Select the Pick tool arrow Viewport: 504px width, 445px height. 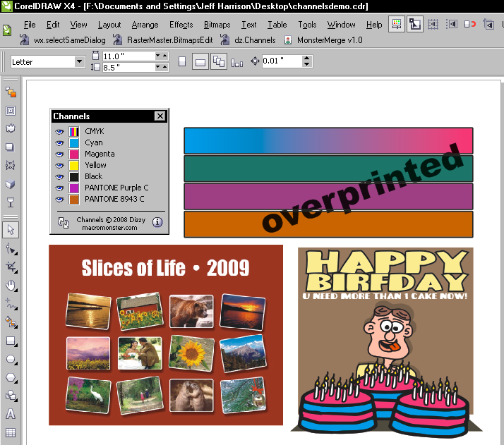coord(11,230)
